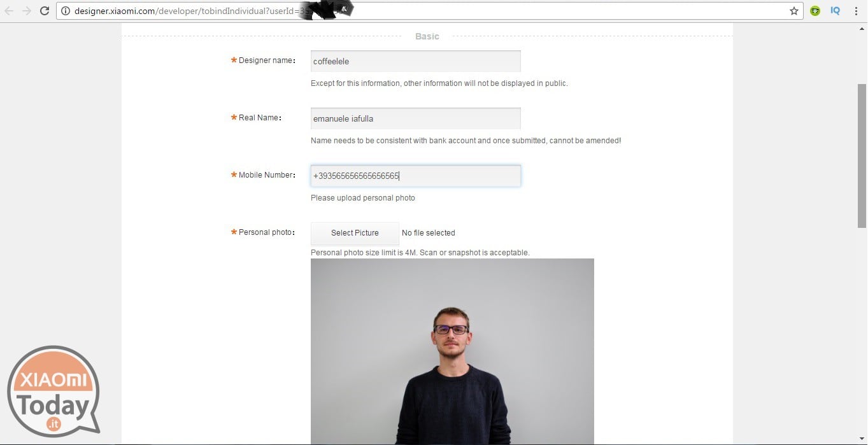Open the Chrome three-dot menu

[x=856, y=11]
